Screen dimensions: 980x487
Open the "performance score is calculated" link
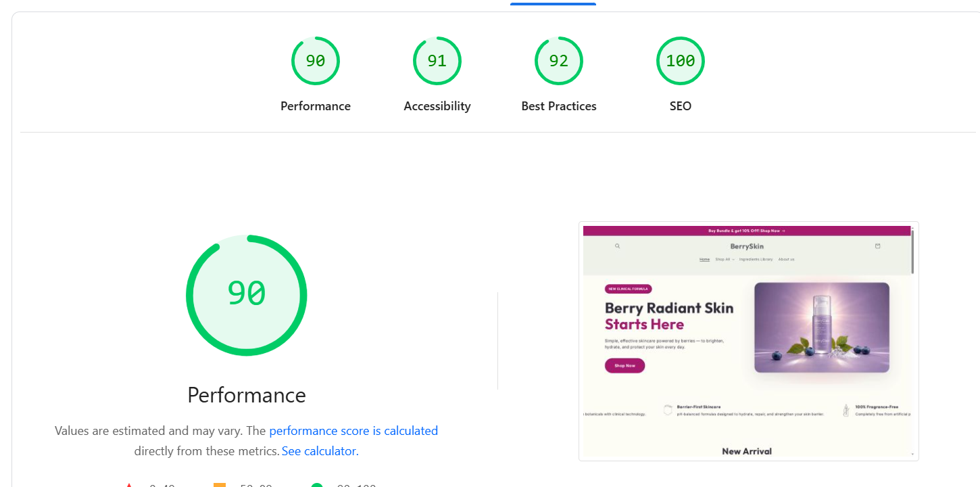pos(353,431)
